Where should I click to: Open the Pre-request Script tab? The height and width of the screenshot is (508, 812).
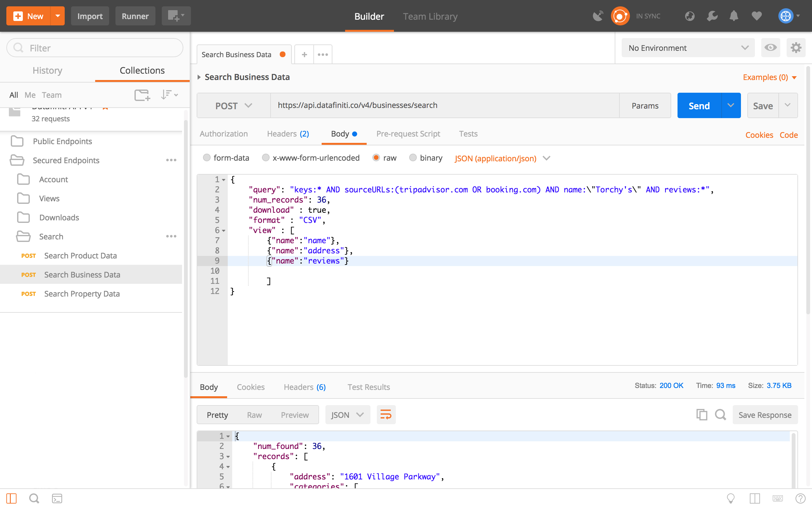(408, 134)
